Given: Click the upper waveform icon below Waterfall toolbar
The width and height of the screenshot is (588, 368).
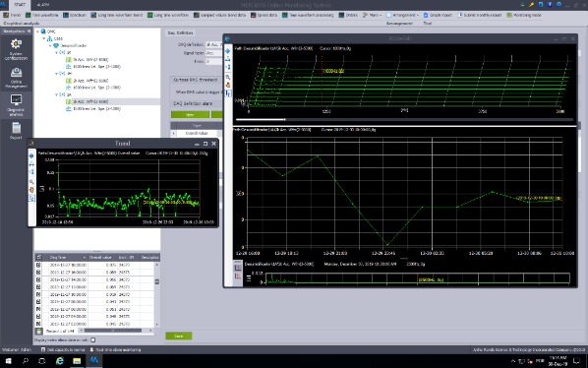Looking at the screenshot, I should [x=238, y=268].
